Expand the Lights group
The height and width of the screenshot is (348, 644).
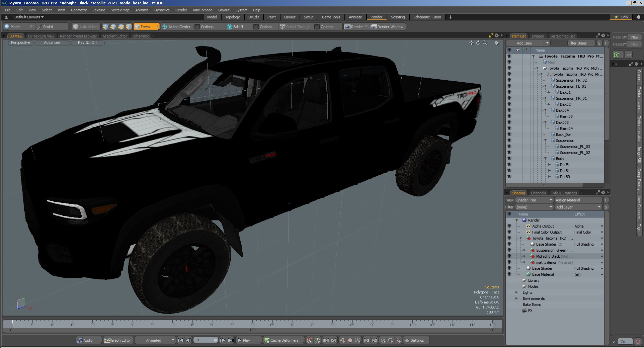point(516,292)
